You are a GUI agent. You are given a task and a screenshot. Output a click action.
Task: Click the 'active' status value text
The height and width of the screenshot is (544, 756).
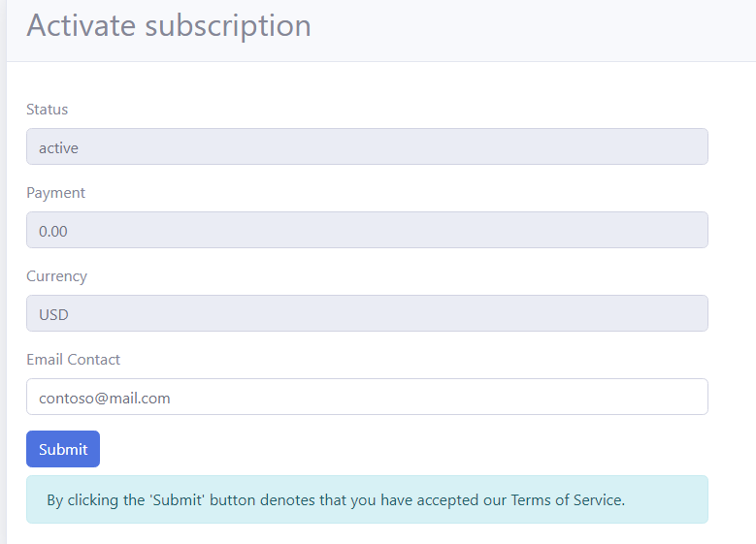click(x=58, y=148)
